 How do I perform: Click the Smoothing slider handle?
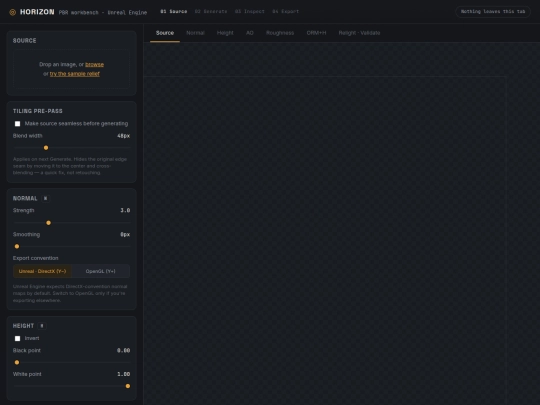pos(17,247)
